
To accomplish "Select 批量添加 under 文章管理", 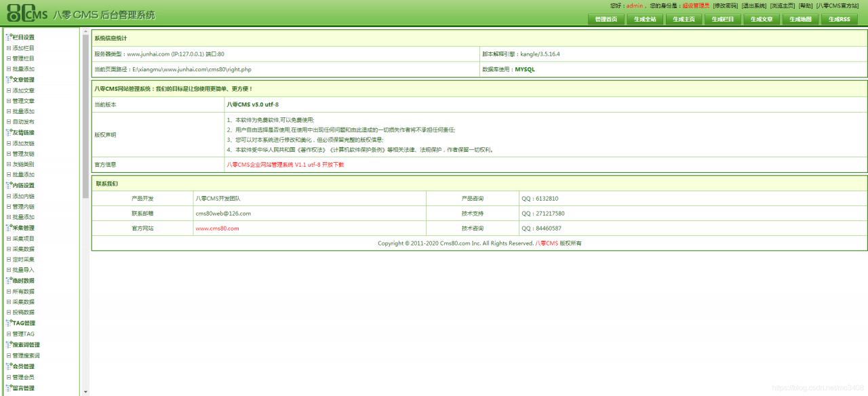I will pos(23,112).
